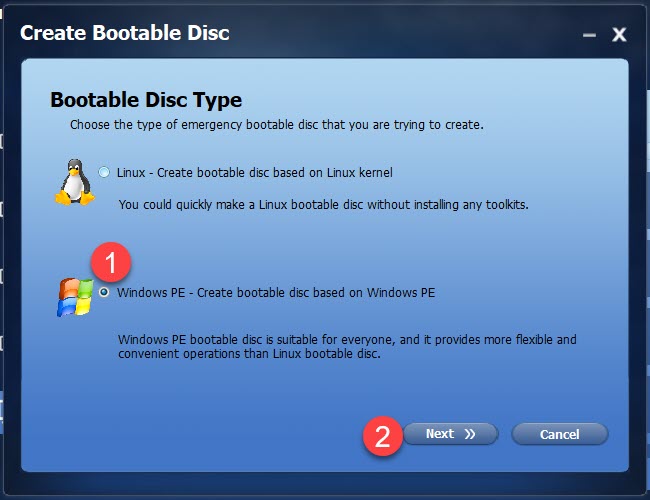This screenshot has height=500, width=650.
Task: Click the 'Bootable Disc Type' heading
Action: (146, 100)
